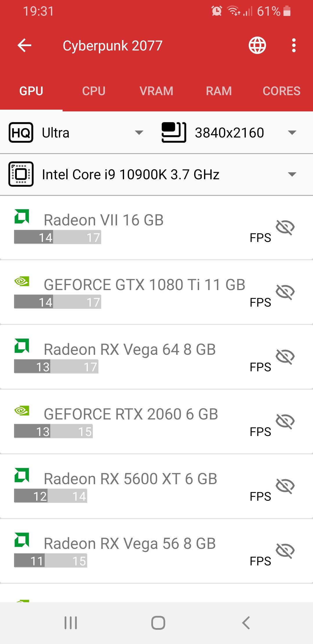Click NVIDIA logo beside GTX 1080 Ti
Viewport: 313px width, 644px height.
click(x=22, y=281)
